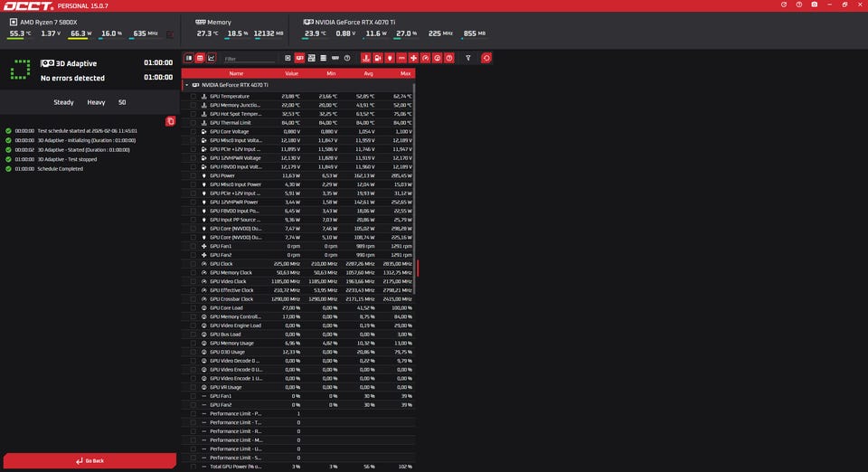Select the GPU VR Usage row
The height and width of the screenshot is (472, 868).
click(298, 387)
